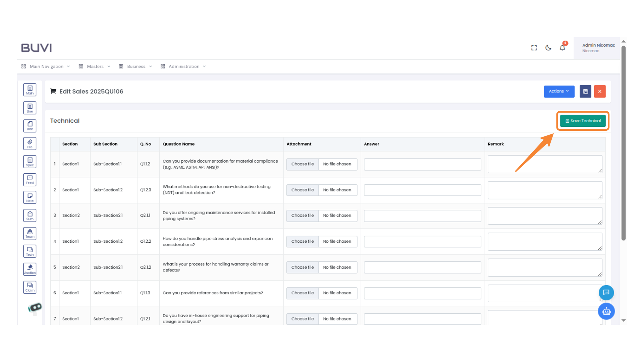Expand the Masters menu
The image size is (644, 362).
[x=95, y=66]
